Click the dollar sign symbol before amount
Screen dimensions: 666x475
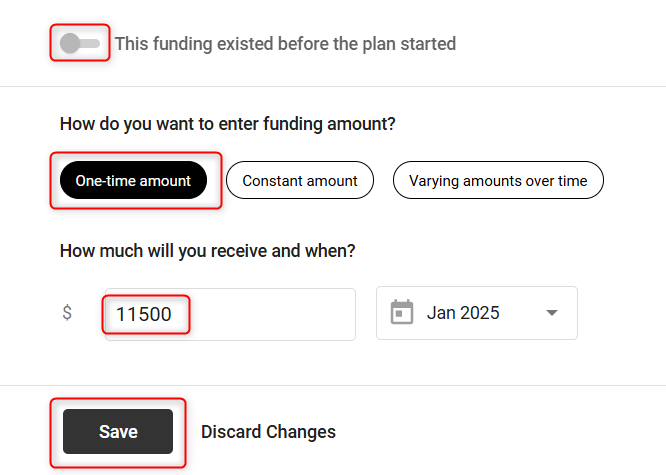[x=67, y=313]
